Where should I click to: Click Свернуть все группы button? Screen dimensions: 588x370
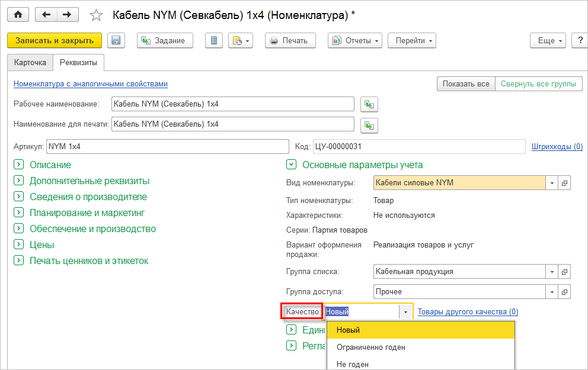(x=538, y=84)
